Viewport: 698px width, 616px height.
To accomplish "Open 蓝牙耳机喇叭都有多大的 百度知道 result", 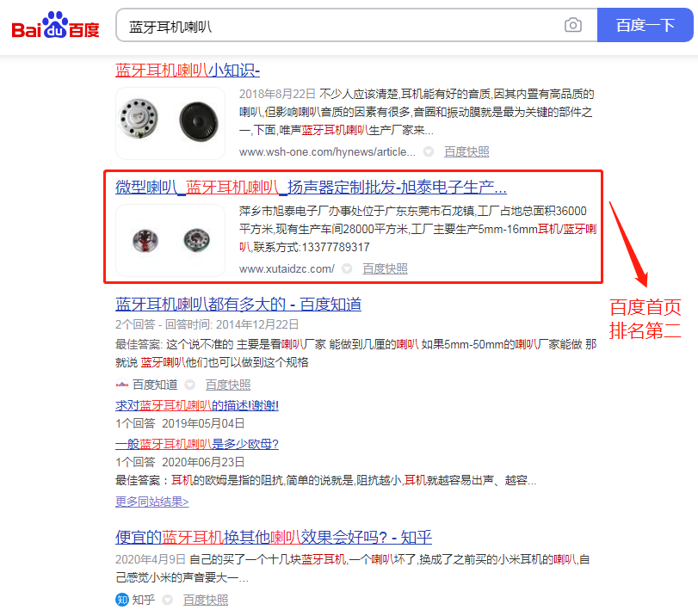I will click(238, 305).
